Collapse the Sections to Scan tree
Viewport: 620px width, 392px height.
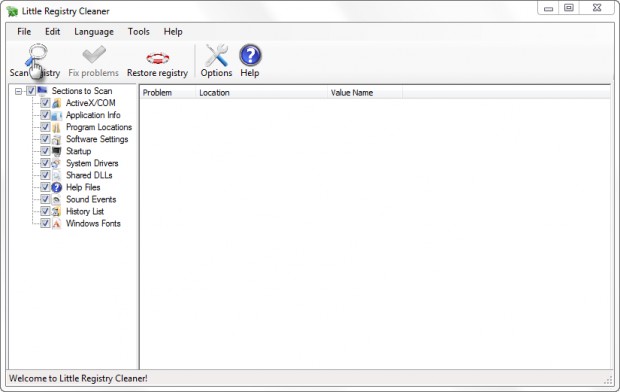coord(18,91)
